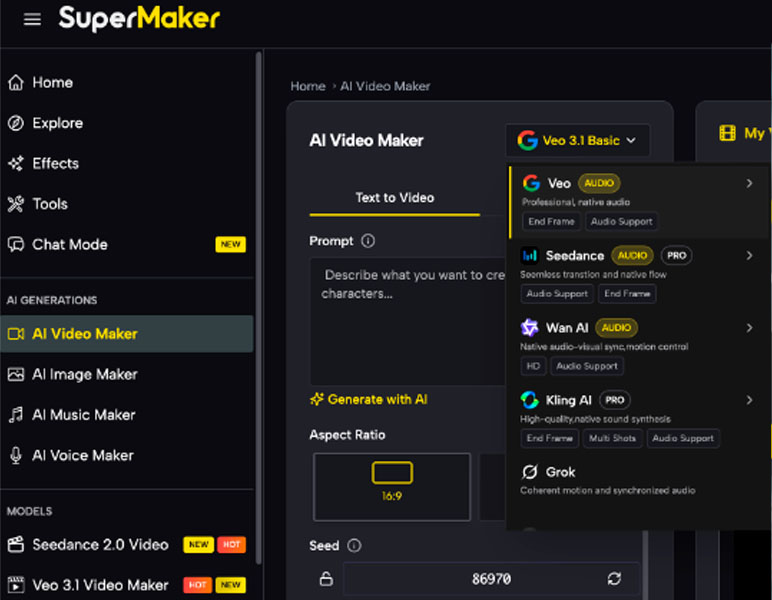Click the Google logo in model dropdown
Image resolution: width=772 pixels, height=600 pixels.
point(527,140)
